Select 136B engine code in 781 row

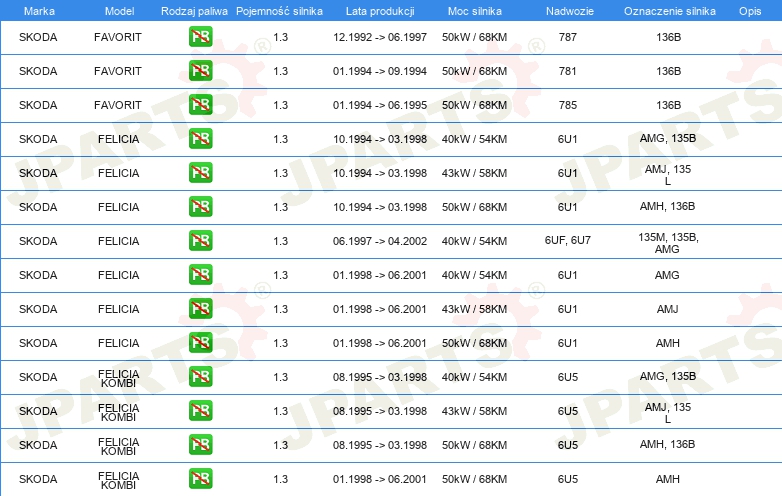(x=668, y=71)
